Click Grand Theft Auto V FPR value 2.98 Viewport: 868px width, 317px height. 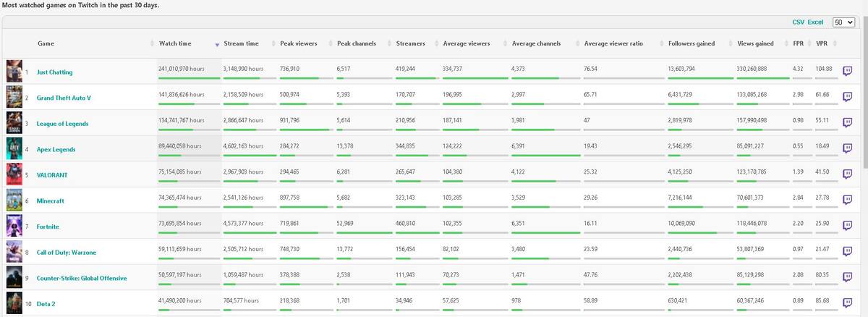point(799,94)
